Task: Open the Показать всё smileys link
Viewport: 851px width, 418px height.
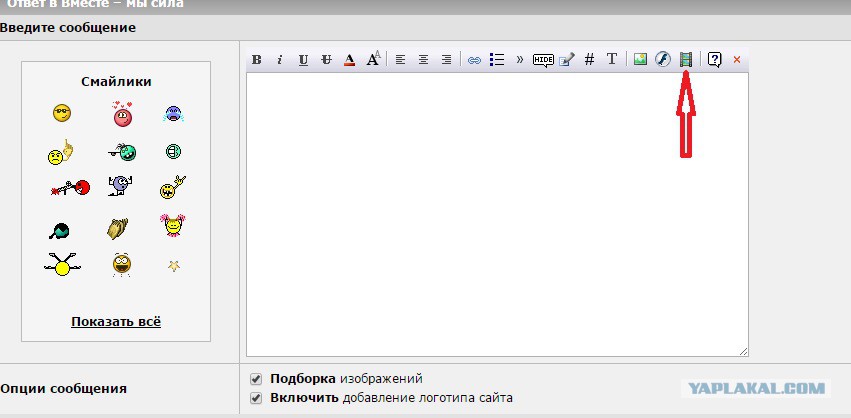Action: tap(116, 321)
